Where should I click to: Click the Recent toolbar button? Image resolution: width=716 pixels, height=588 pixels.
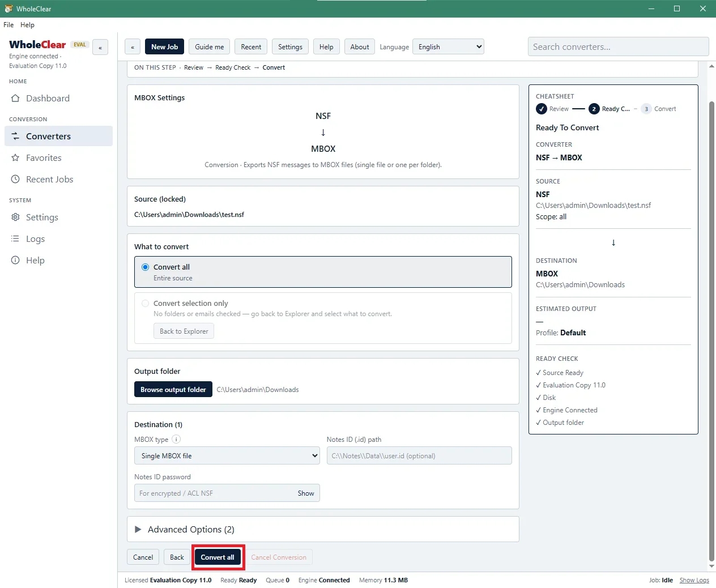pos(251,47)
